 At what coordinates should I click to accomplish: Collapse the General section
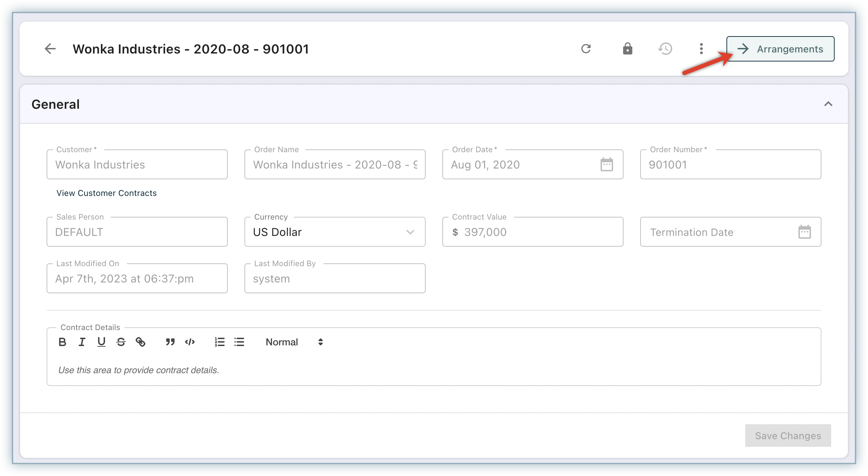828,104
